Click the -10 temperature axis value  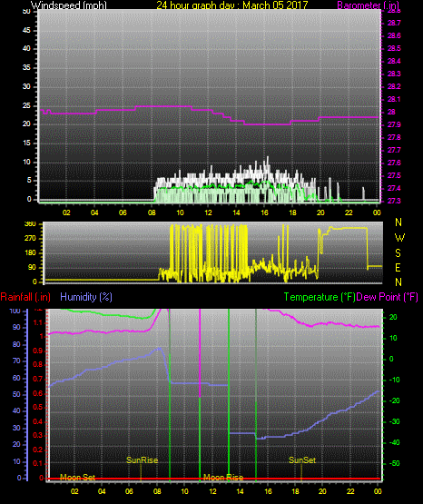(x=394, y=380)
